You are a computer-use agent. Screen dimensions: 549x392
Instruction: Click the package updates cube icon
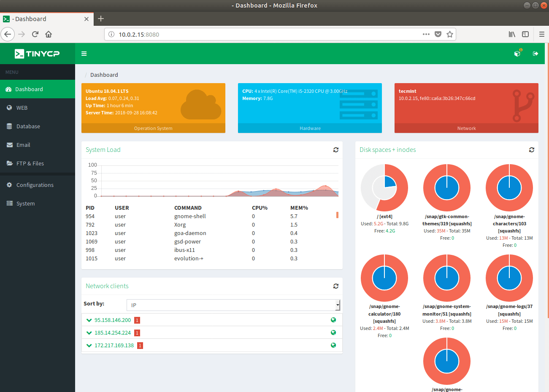pyautogui.click(x=517, y=54)
